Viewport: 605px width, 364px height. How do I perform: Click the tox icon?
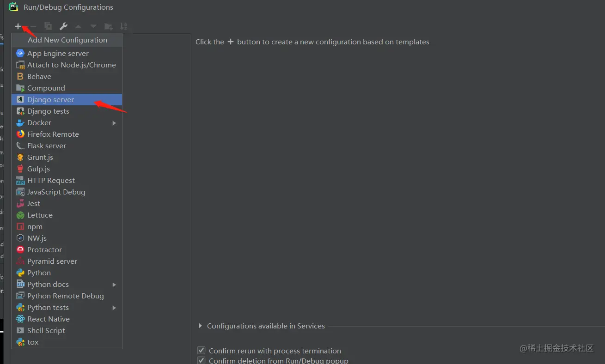[x=20, y=342]
